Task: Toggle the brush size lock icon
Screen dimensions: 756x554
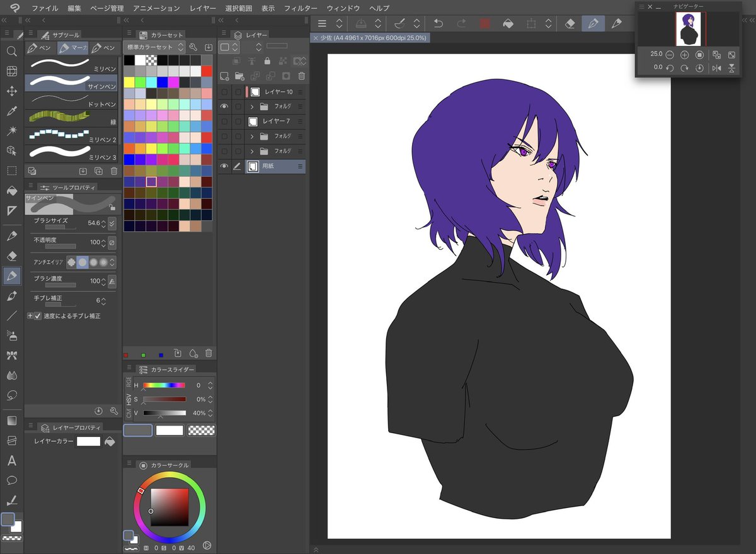Action: pos(112,206)
